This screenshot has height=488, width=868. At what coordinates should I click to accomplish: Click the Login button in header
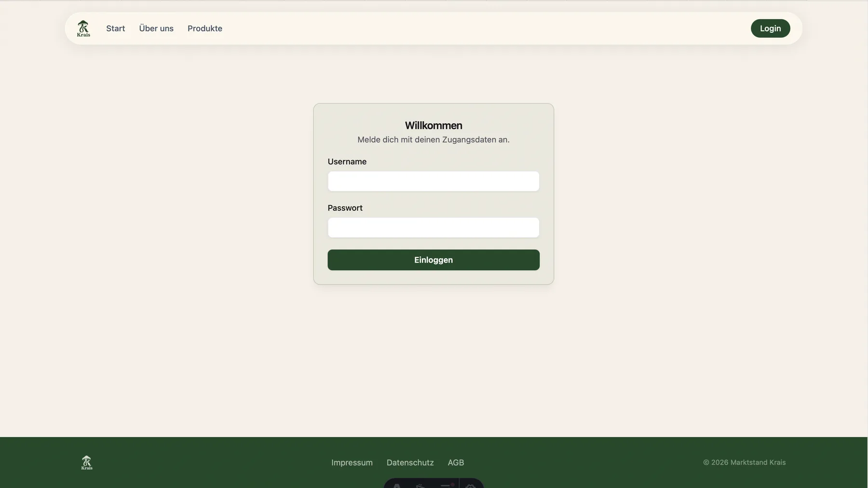coord(770,28)
